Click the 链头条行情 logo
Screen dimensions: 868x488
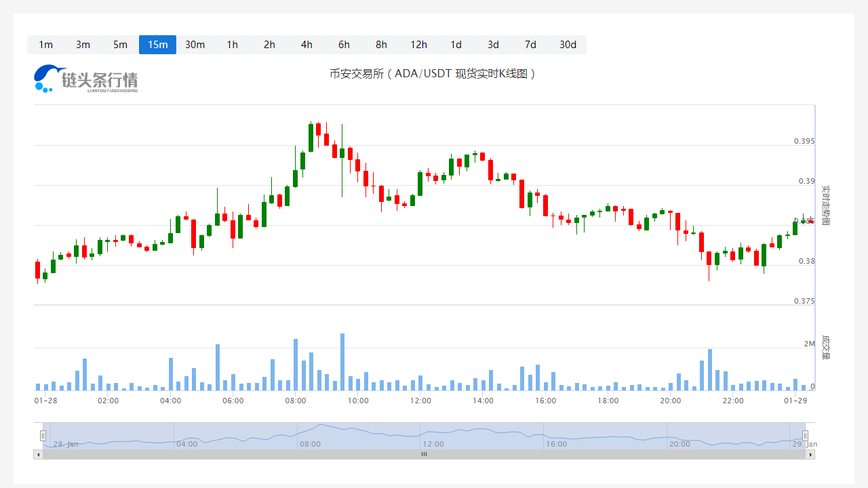pos(86,79)
